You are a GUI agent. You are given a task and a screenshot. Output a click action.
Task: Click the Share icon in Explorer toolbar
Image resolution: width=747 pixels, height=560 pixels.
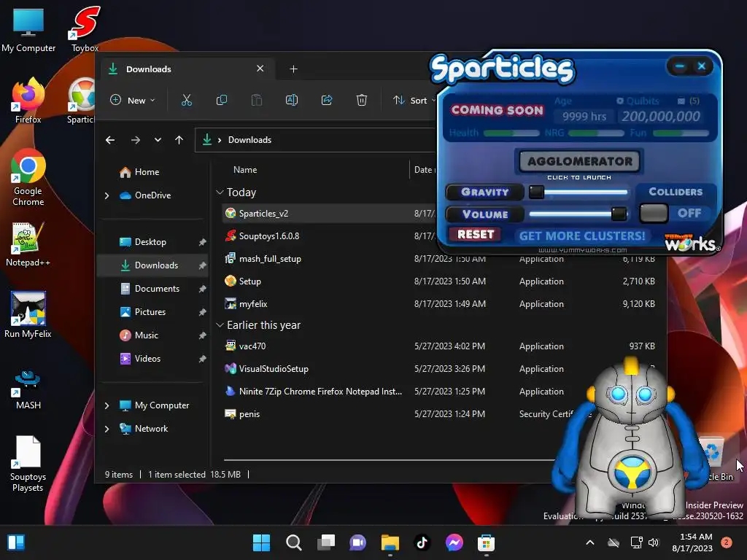(x=327, y=100)
